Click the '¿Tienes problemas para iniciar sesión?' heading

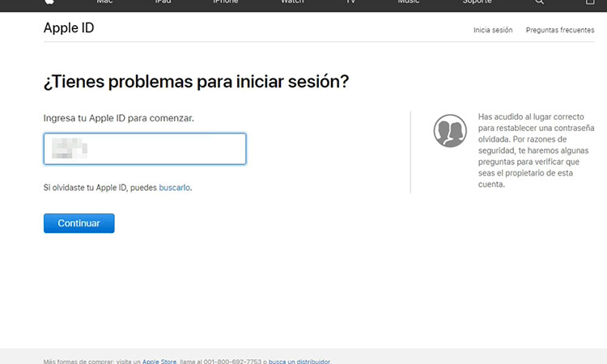[x=197, y=82]
